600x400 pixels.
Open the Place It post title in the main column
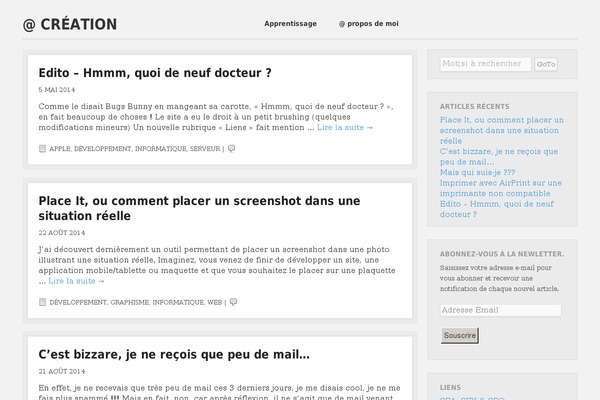(x=199, y=208)
